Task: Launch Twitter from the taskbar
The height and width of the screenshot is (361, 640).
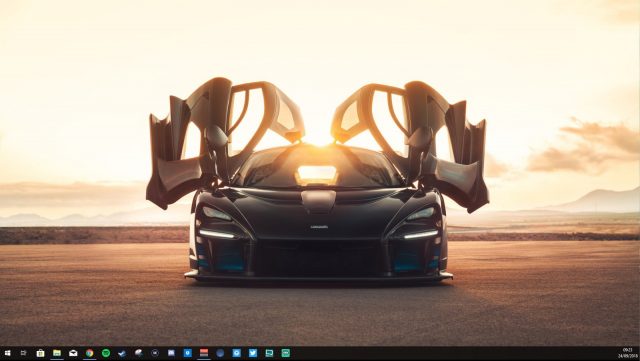Action: 253,353
